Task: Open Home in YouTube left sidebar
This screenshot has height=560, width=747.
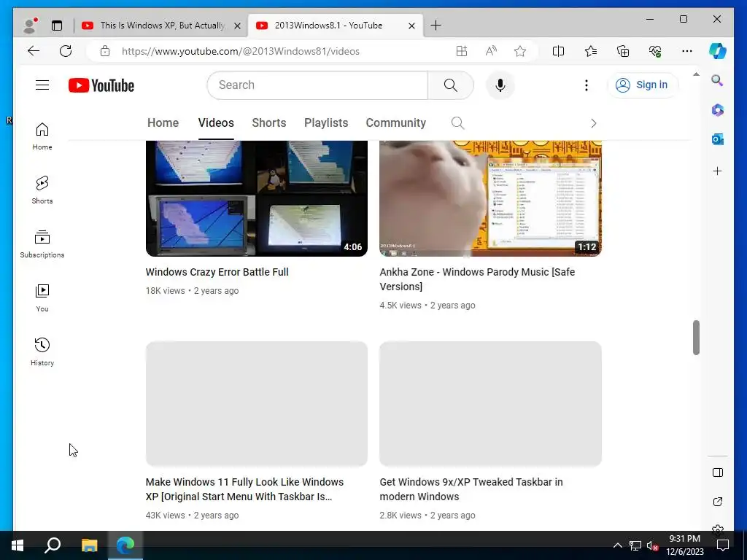Action: [x=42, y=136]
